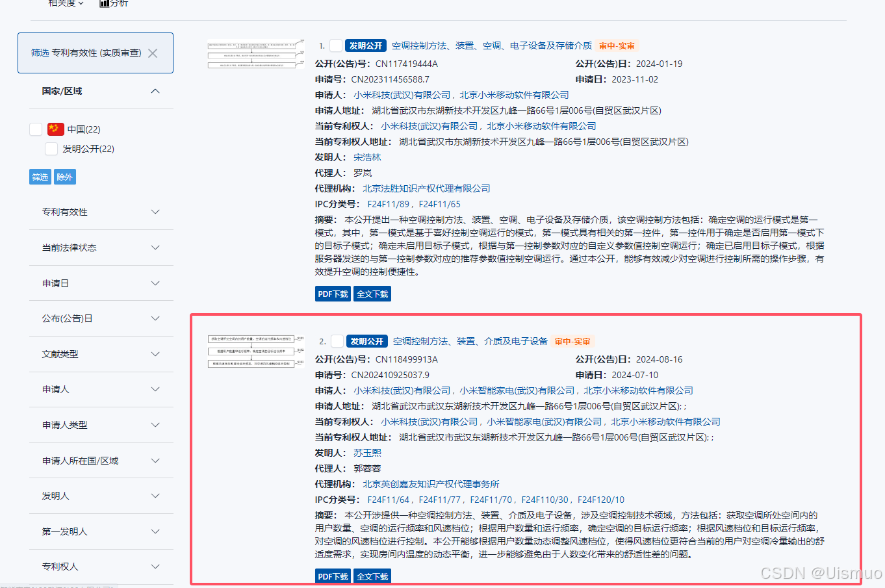Open applicant 小米智能家电(武汉)有限公司 in result 2
Screen dimensions: 885x588
coord(517,390)
